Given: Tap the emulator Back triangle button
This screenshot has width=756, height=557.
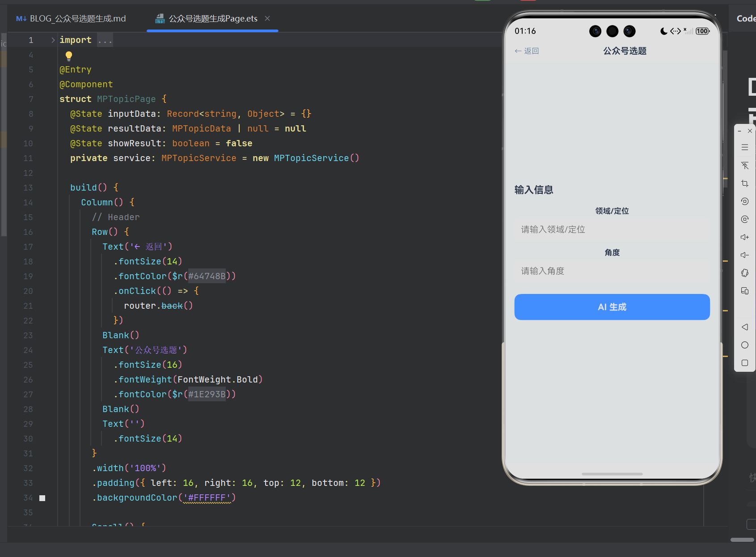Looking at the screenshot, I should pyautogui.click(x=745, y=327).
